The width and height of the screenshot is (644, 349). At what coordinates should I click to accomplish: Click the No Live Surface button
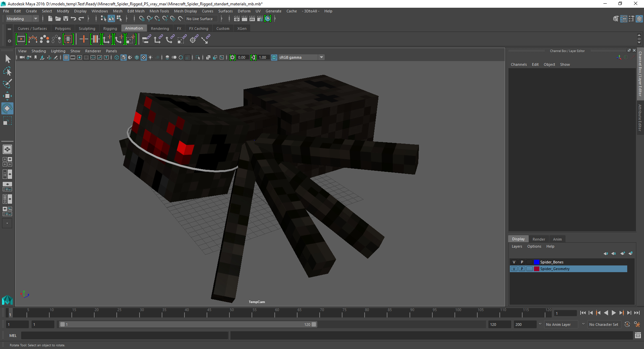pos(201,18)
